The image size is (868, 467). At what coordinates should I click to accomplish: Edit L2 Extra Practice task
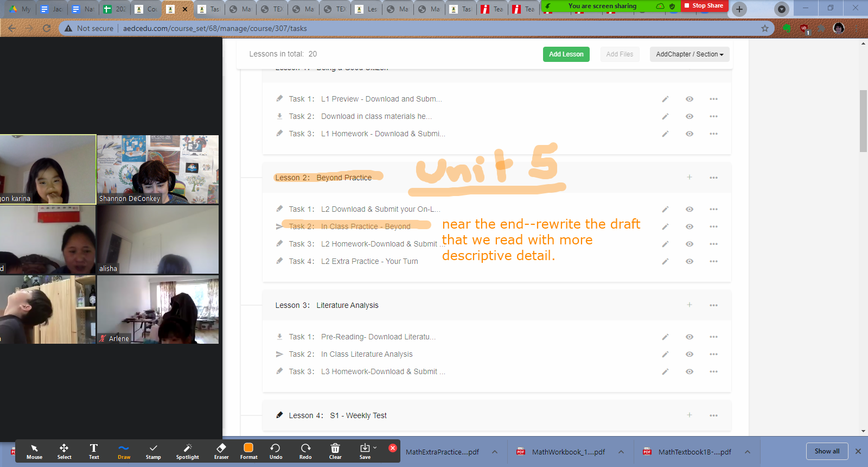click(665, 261)
